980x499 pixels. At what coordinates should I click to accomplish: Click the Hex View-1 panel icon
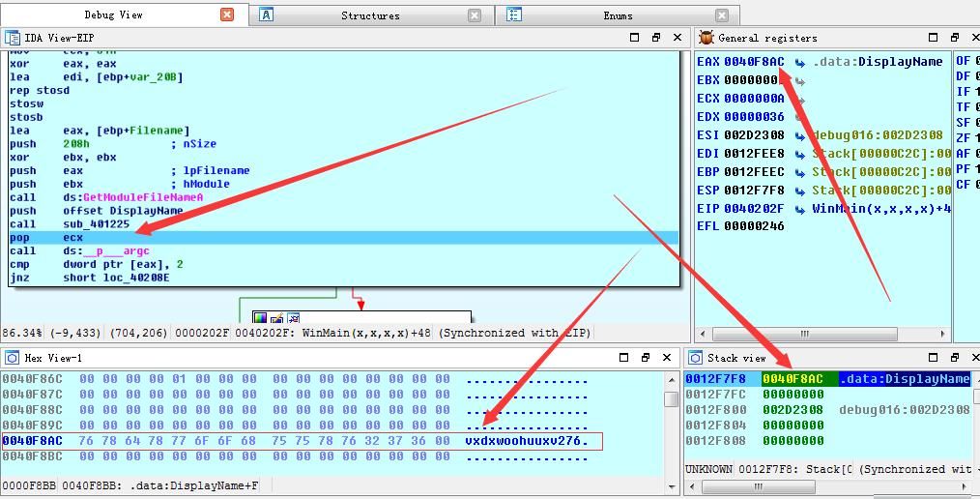coord(12,358)
